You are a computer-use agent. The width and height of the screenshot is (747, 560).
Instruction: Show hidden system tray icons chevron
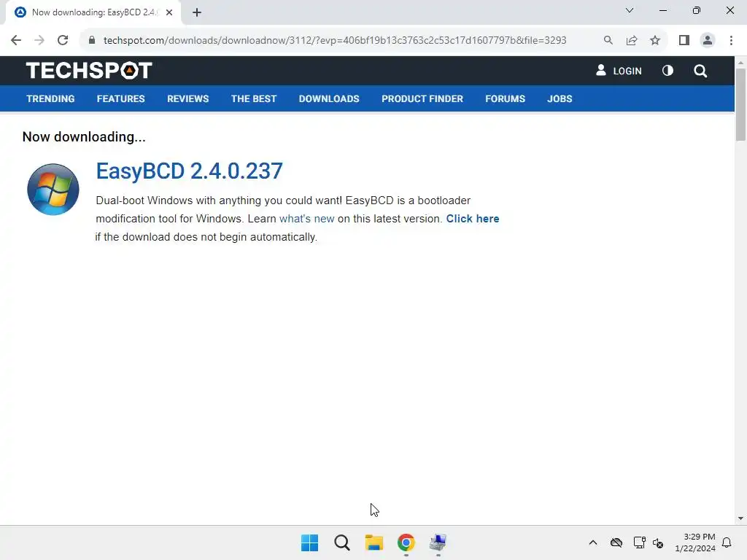[593, 542]
